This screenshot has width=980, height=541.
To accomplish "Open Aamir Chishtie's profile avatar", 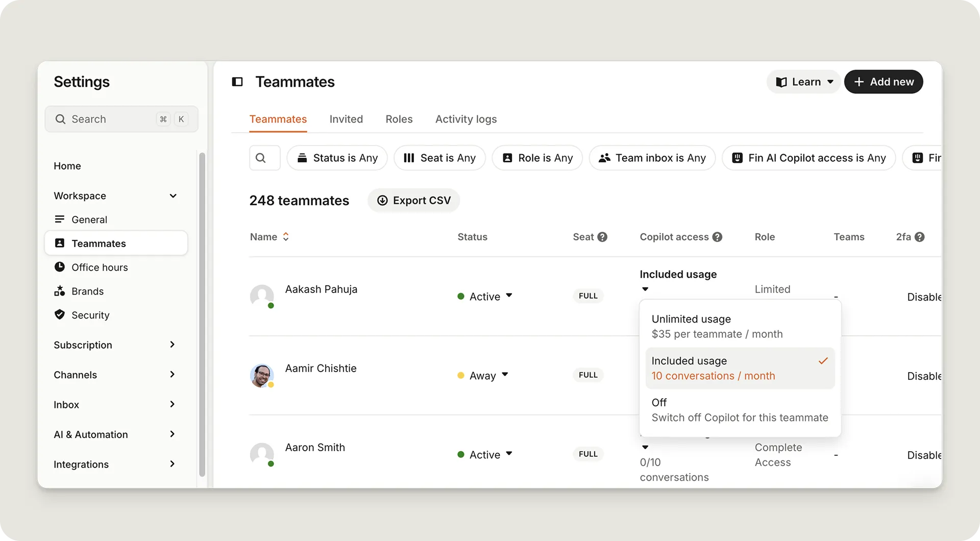I will point(262,376).
